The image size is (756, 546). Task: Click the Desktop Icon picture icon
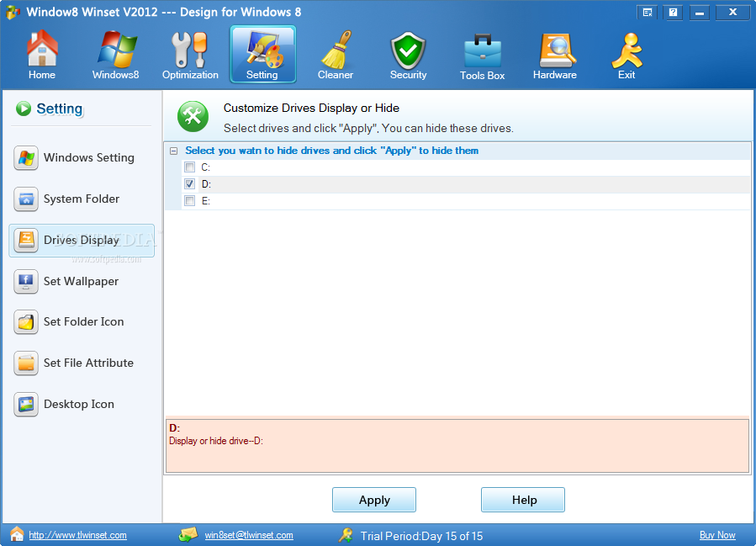point(26,404)
